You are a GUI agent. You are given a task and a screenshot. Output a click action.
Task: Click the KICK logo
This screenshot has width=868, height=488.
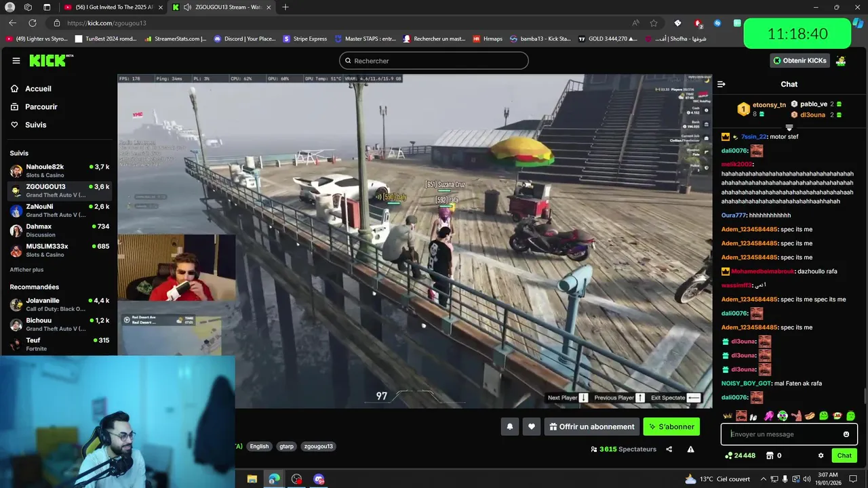51,60
